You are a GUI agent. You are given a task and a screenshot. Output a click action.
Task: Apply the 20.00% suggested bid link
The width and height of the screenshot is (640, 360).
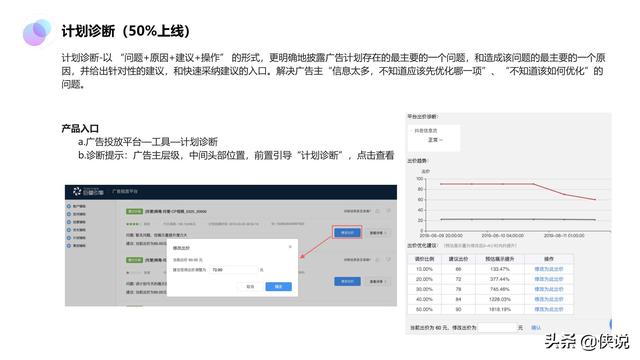coord(549,279)
